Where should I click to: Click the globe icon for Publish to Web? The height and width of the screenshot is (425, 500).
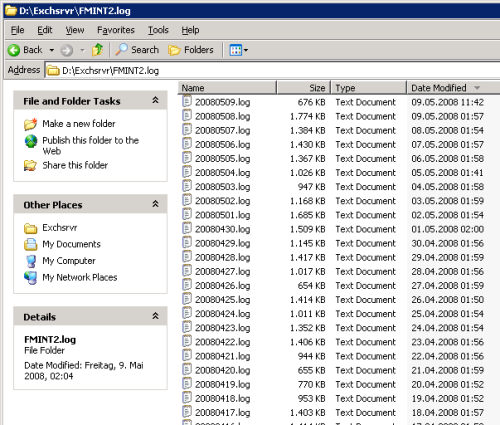click(31, 141)
